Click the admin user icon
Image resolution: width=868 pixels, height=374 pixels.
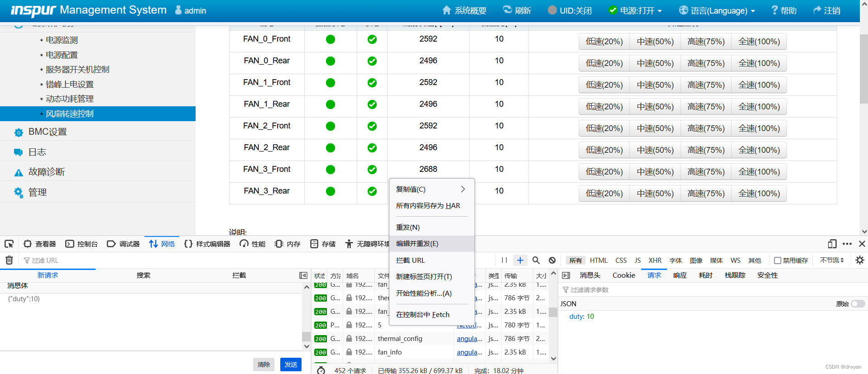click(x=178, y=10)
